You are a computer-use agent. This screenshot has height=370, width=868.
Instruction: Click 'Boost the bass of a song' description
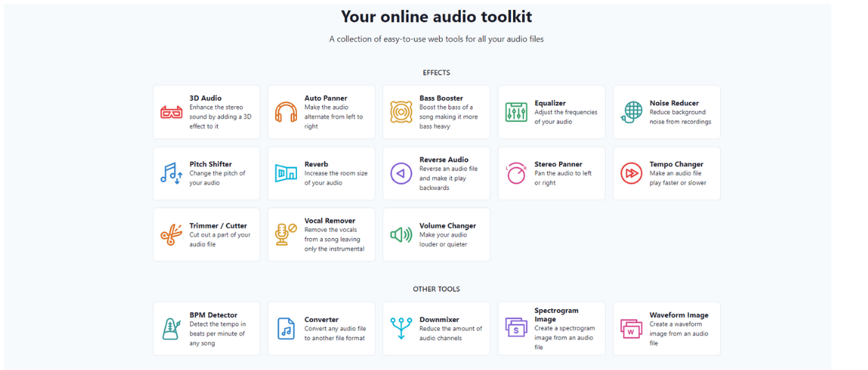pos(449,117)
